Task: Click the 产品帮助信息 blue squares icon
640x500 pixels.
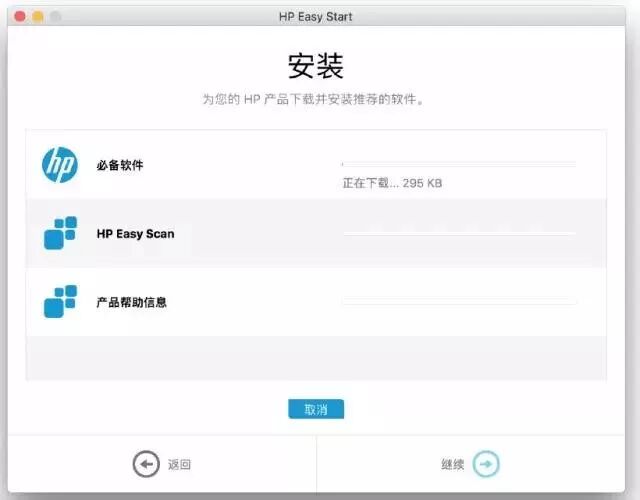Action: click(60, 302)
